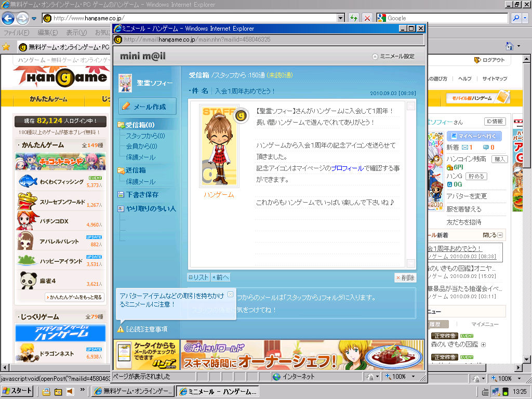The image size is (532, 399).
Task: Click the ケータイからも mobile mail banner
Action: pos(147,355)
